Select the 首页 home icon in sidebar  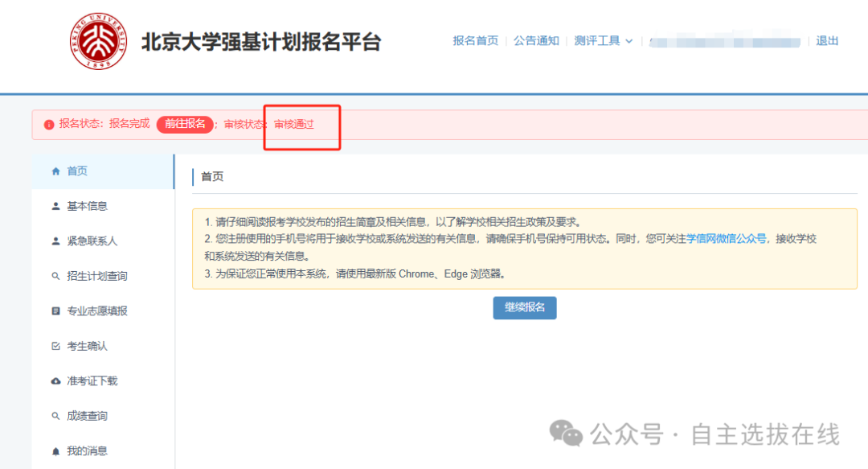pyautogui.click(x=55, y=171)
